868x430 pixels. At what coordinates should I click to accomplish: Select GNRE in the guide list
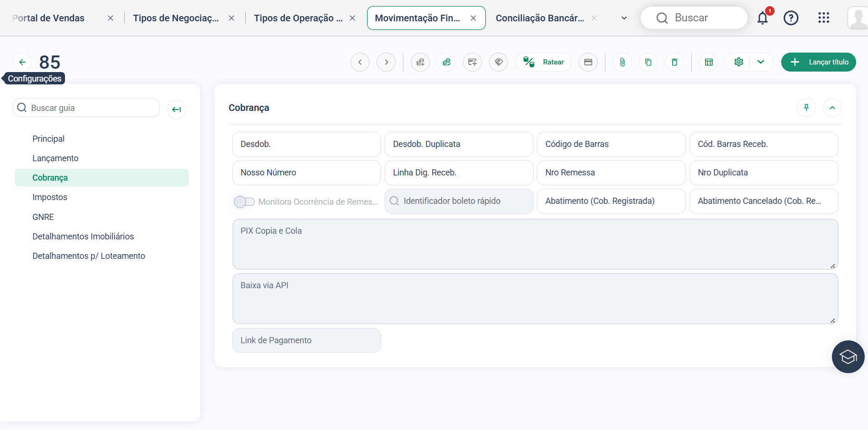(43, 217)
